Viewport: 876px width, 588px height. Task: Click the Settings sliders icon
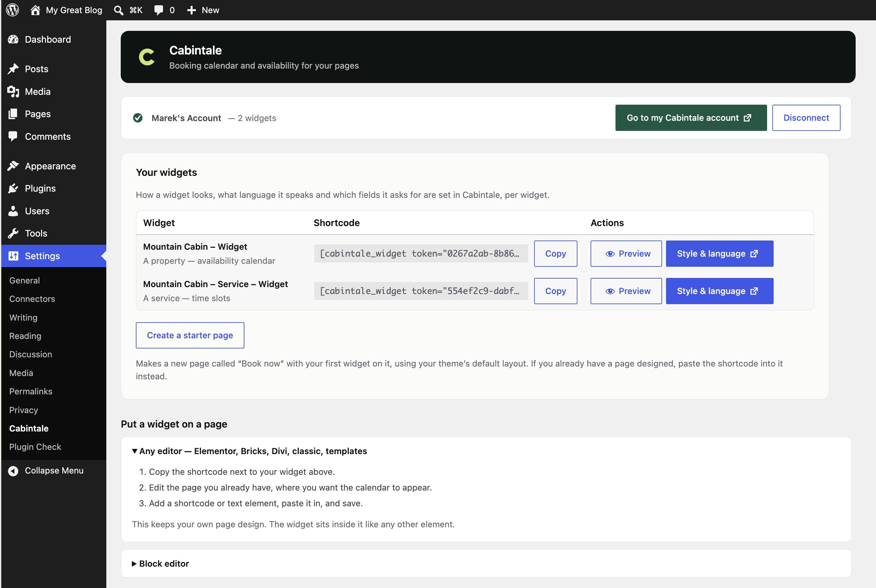pos(13,256)
